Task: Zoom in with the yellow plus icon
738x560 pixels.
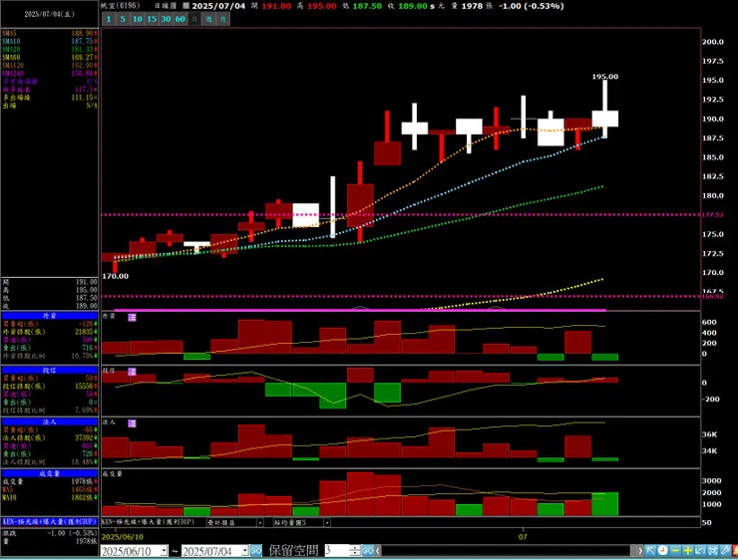Action: [688, 550]
